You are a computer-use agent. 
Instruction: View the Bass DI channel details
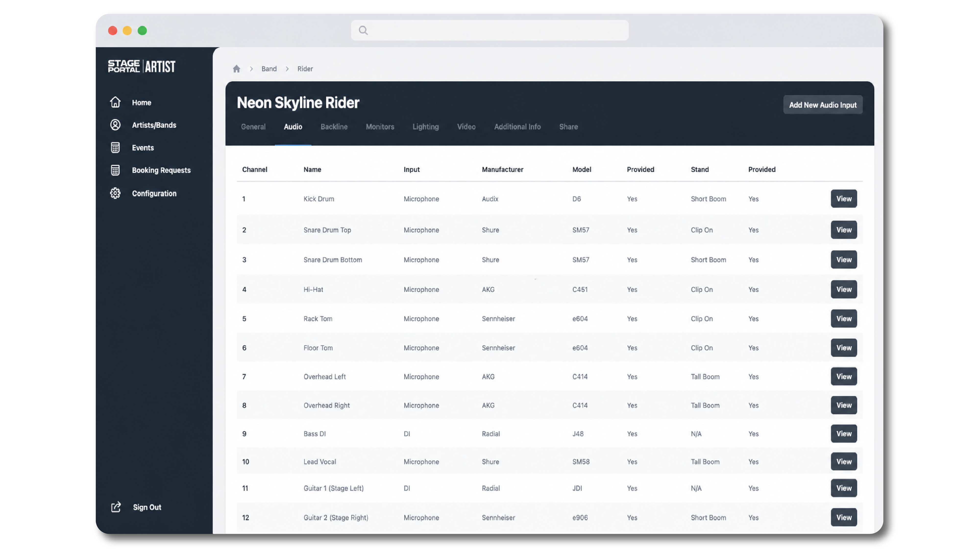[844, 433]
